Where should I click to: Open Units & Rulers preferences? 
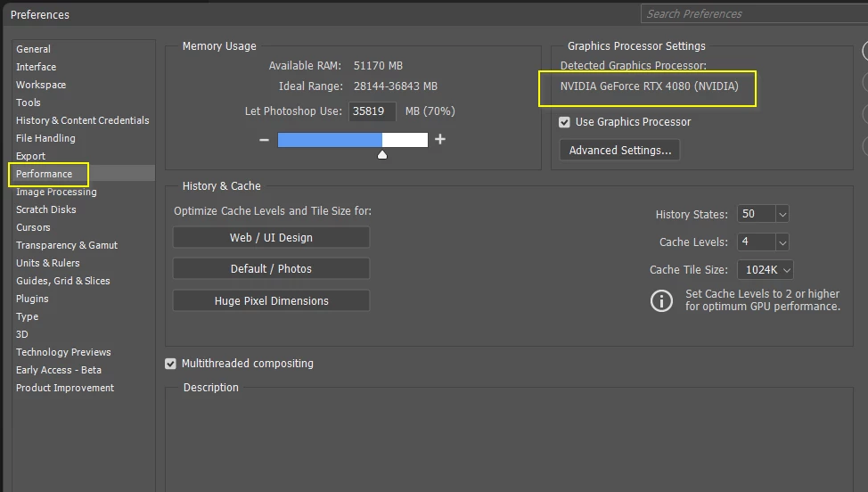(47, 263)
